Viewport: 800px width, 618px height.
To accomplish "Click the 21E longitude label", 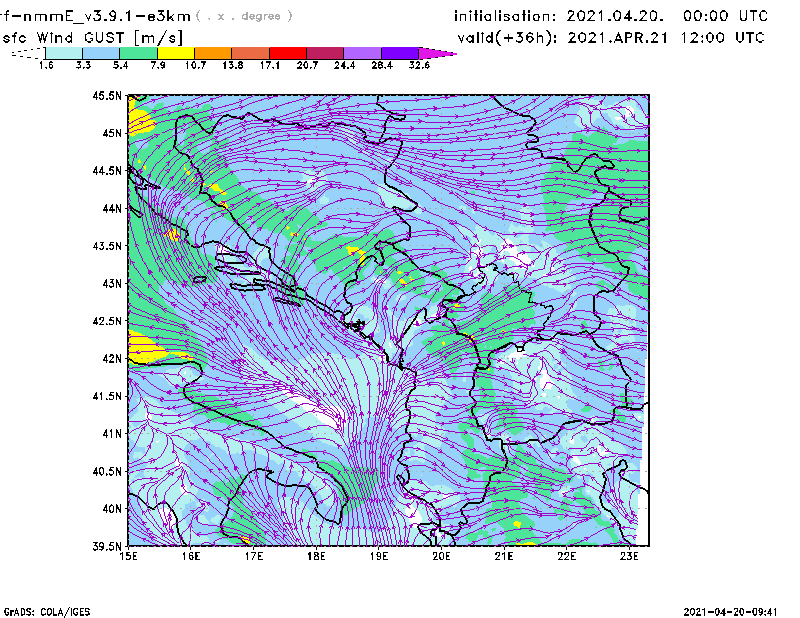I will (504, 556).
